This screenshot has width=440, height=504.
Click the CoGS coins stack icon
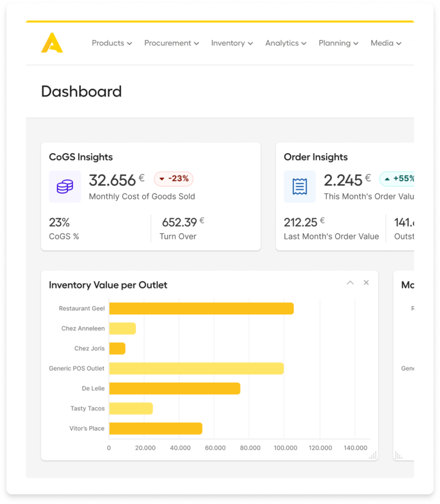65,186
